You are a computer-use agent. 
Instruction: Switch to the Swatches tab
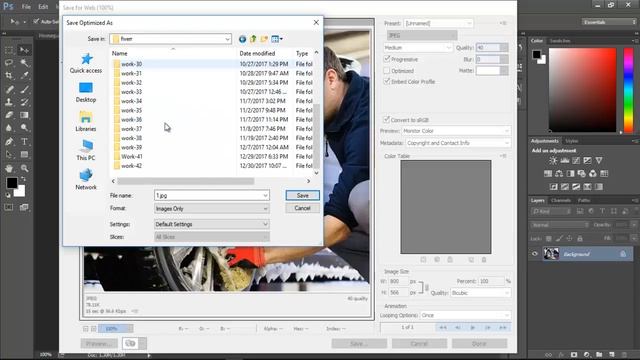(x=560, y=41)
